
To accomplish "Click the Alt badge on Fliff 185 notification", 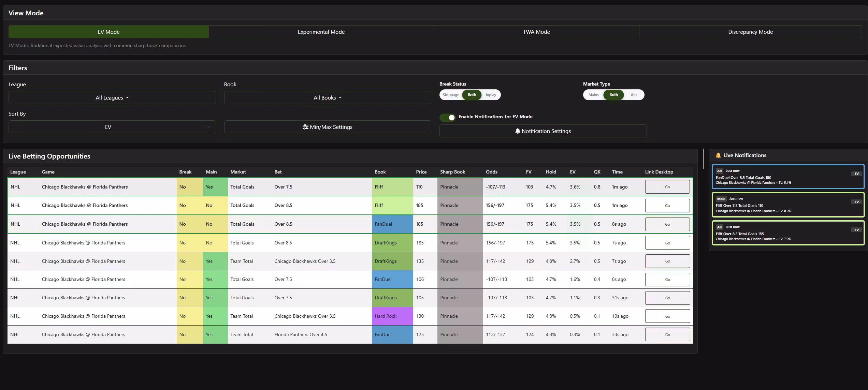I will point(719,227).
